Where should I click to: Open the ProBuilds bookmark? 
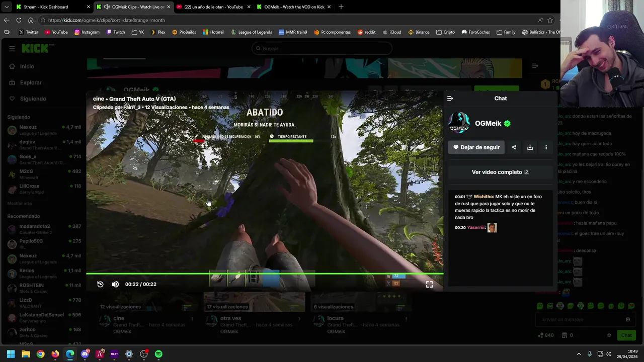click(x=184, y=32)
